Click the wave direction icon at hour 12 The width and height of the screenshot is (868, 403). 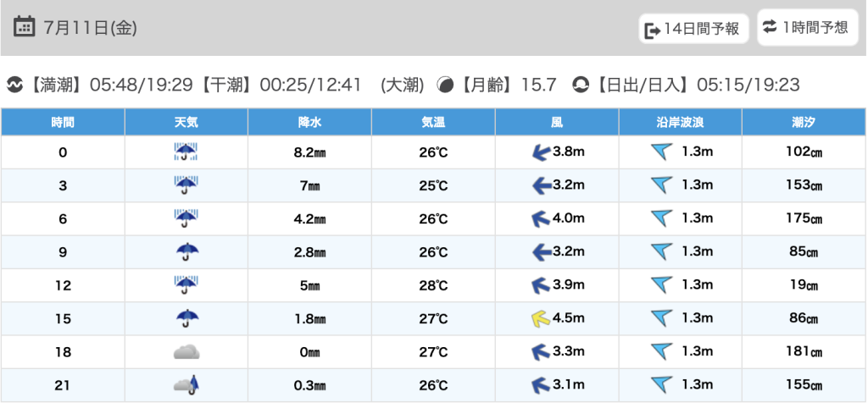661,285
